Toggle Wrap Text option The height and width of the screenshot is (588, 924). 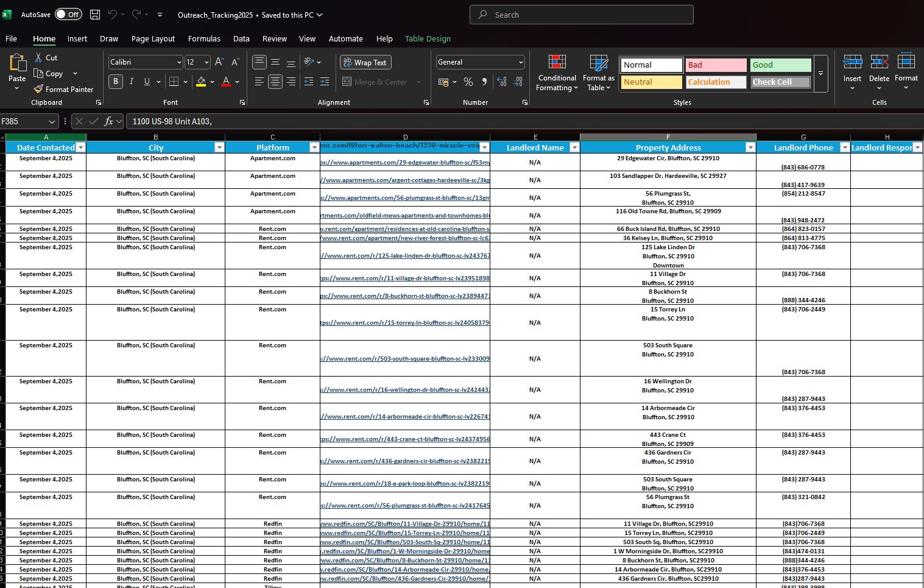coord(365,62)
